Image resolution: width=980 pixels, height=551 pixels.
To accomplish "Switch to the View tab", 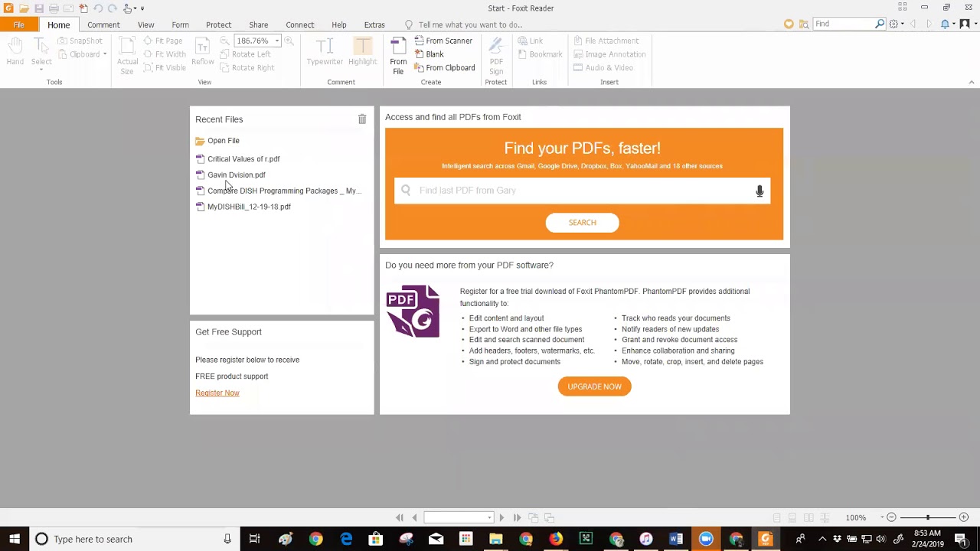I will [x=145, y=24].
